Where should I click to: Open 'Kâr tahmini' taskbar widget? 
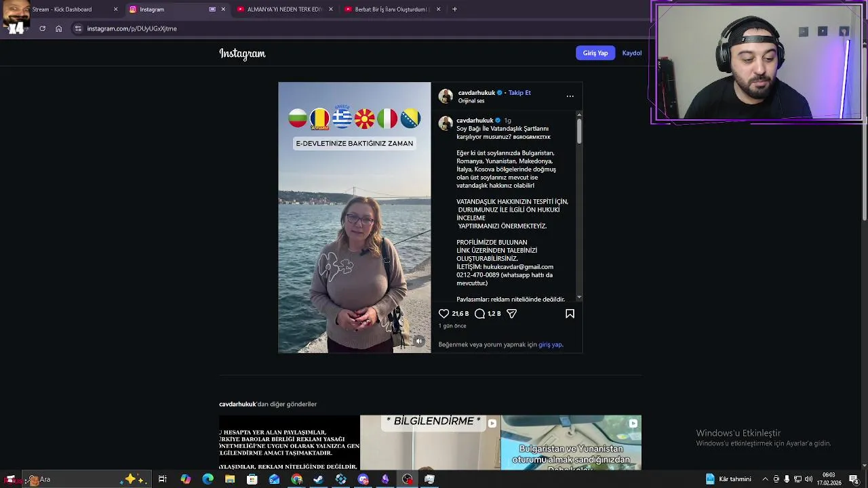(x=728, y=479)
